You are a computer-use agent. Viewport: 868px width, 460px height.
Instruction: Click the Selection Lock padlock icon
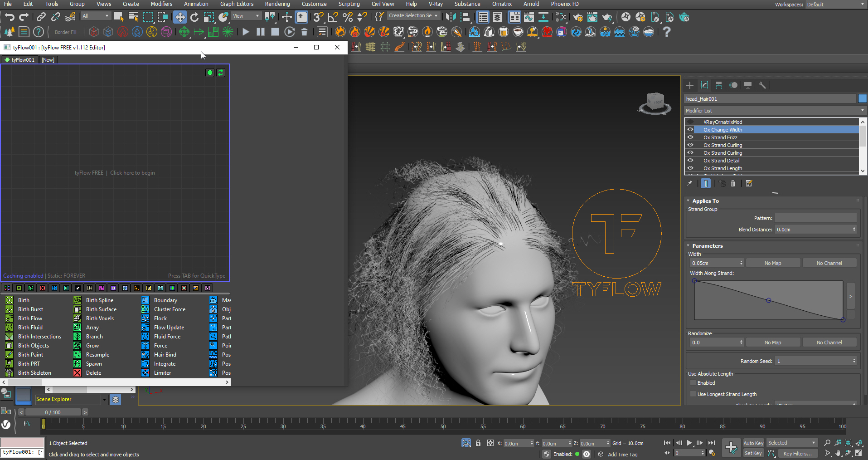point(478,443)
